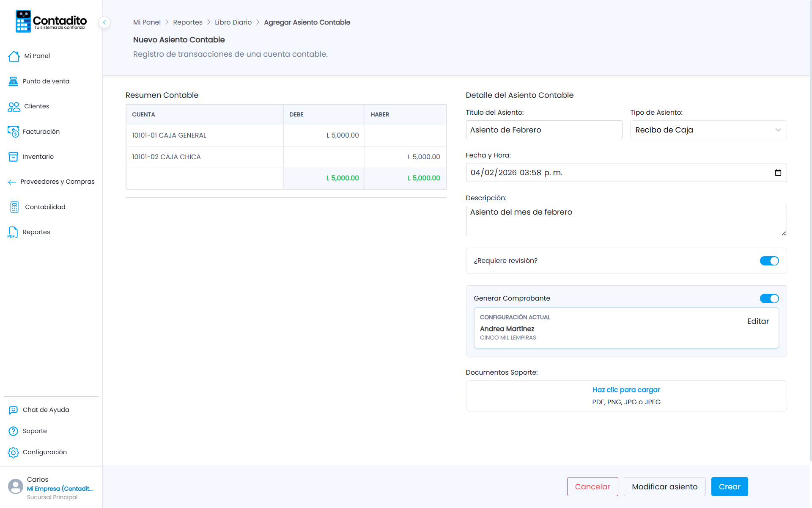Open the Mi Panel home icon
Screen dimensions: 812x508
point(14,56)
